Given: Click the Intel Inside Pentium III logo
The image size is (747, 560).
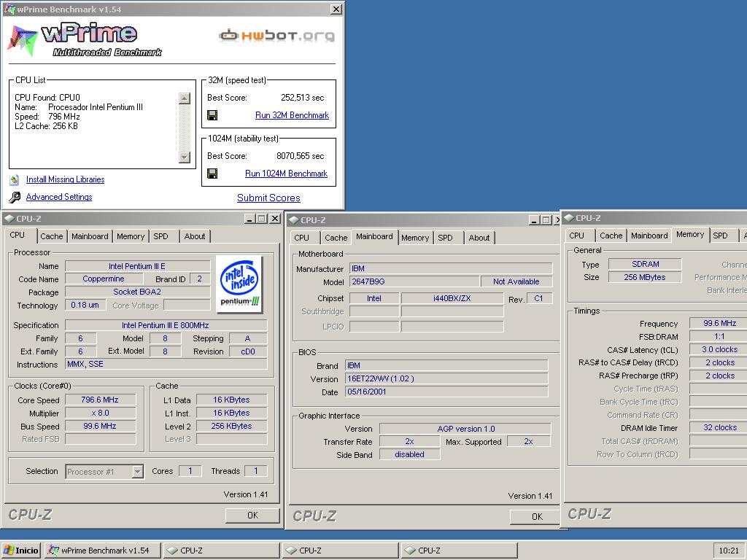Looking at the screenshot, I should click(239, 284).
